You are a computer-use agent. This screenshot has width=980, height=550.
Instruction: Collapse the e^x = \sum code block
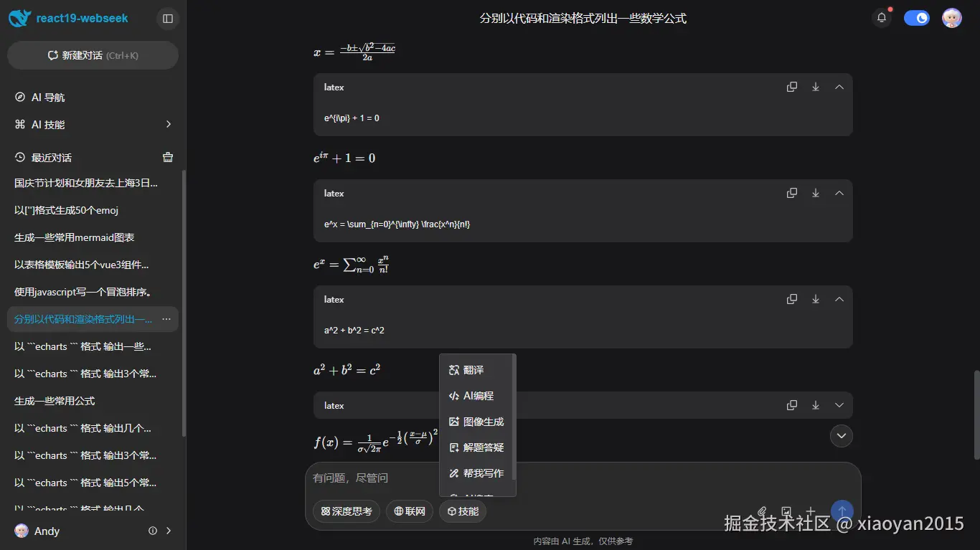[x=839, y=193]
